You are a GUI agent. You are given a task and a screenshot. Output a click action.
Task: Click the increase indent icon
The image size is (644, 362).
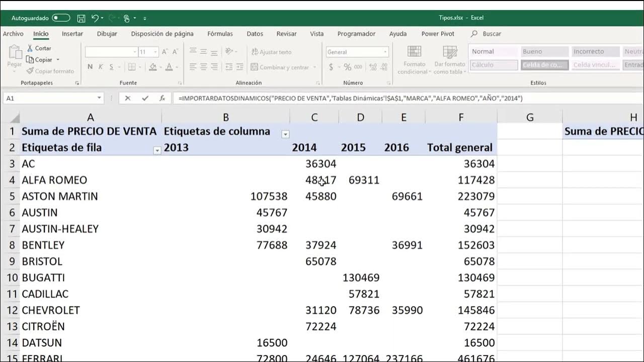(240, 67)
